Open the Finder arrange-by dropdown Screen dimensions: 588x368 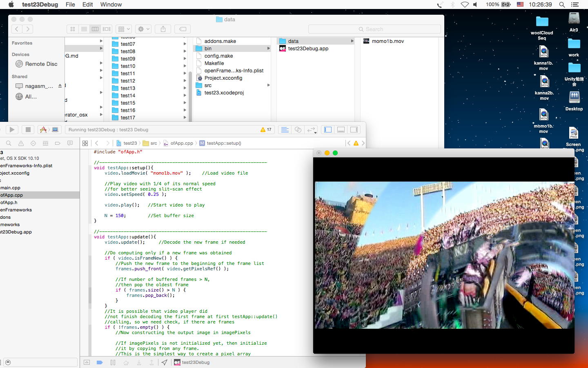coord(123,29)
